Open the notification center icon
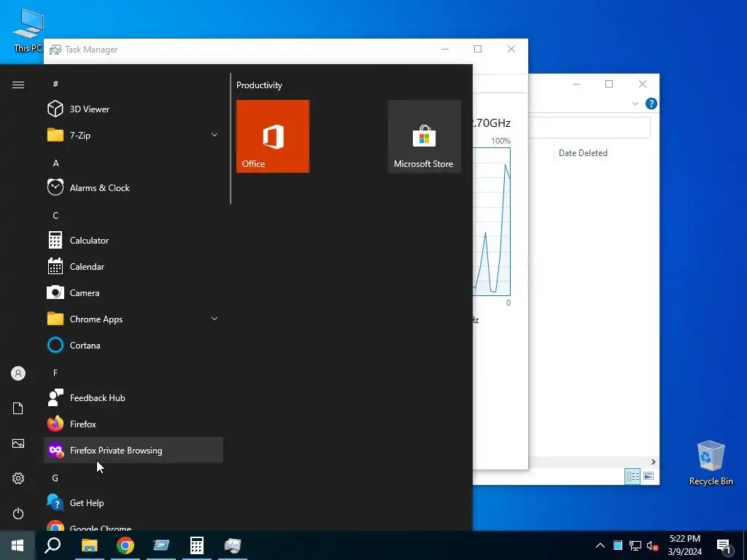 tap(724, 547)
